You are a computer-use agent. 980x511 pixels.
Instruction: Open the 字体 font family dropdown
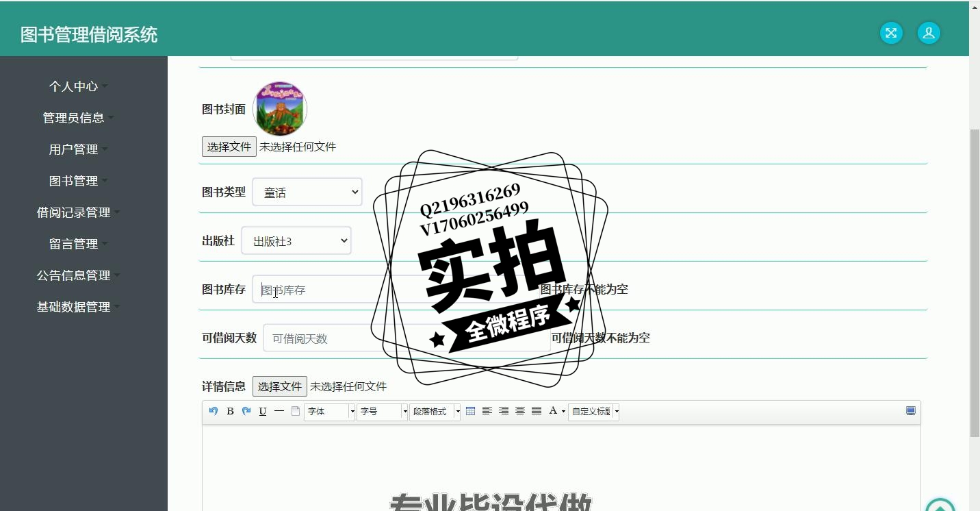pyautogui.click(x=330, y=412)
